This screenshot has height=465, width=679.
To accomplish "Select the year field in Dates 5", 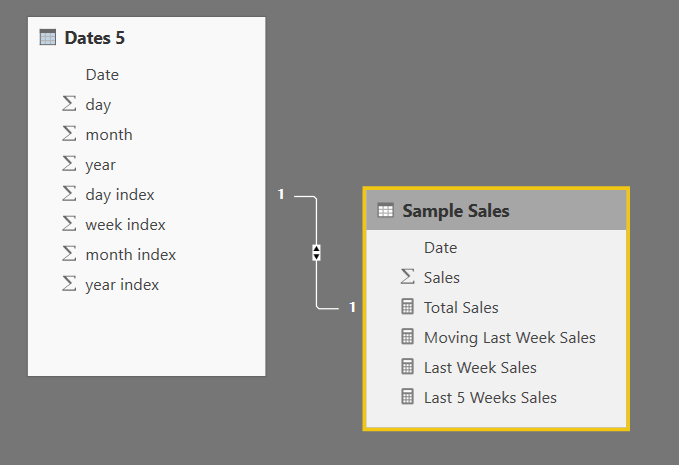I will pos(100,165).
